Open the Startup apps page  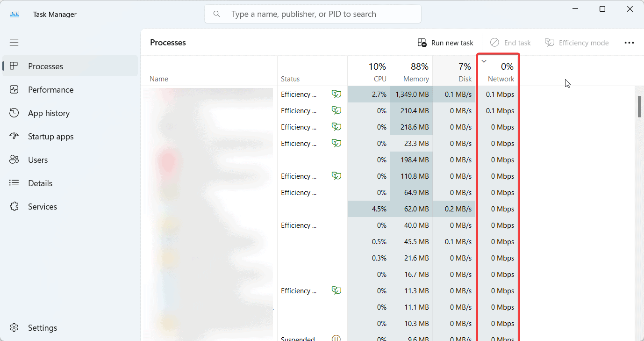coord(70,137)
